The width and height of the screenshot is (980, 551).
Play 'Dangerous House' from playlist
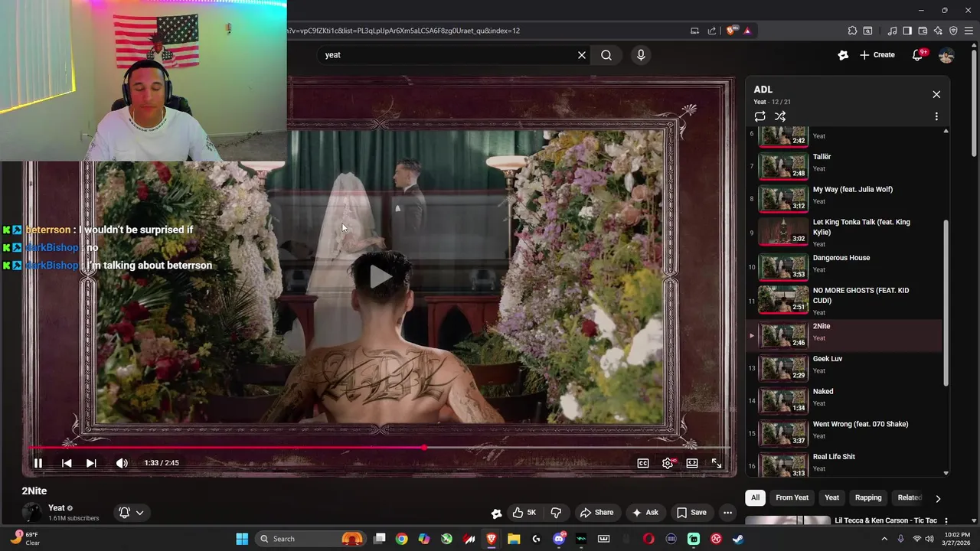pyautogui.click(x=844, y=266)
